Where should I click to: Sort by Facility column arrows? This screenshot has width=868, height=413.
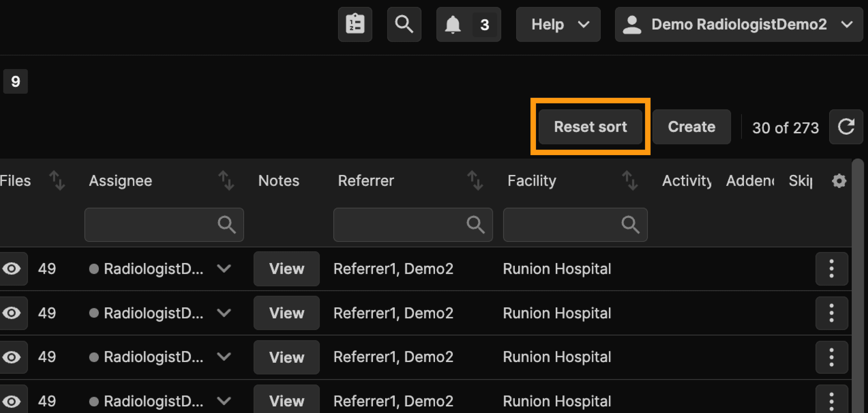coord(630,180)
